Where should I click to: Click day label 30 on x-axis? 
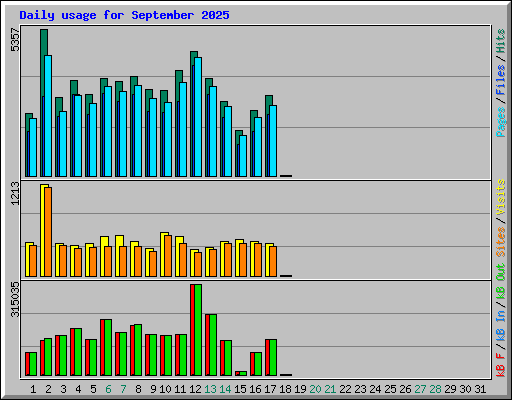coord(465,389)
